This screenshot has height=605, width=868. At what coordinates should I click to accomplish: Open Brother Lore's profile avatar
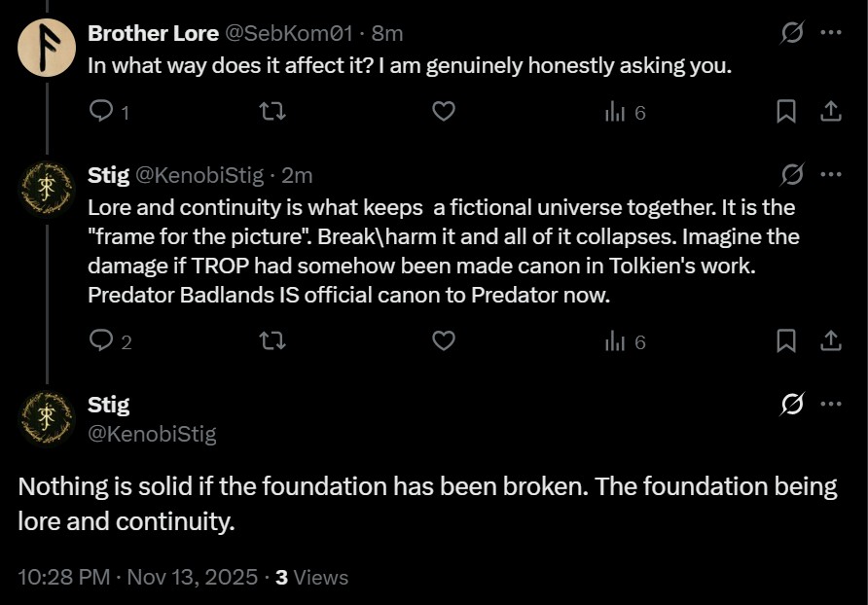[x=47, y=47]
